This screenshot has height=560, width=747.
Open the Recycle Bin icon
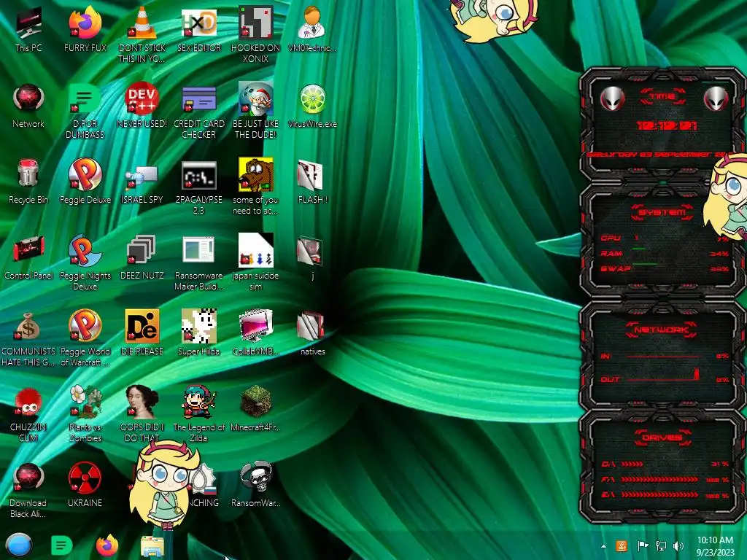click(x=28, y=182)
